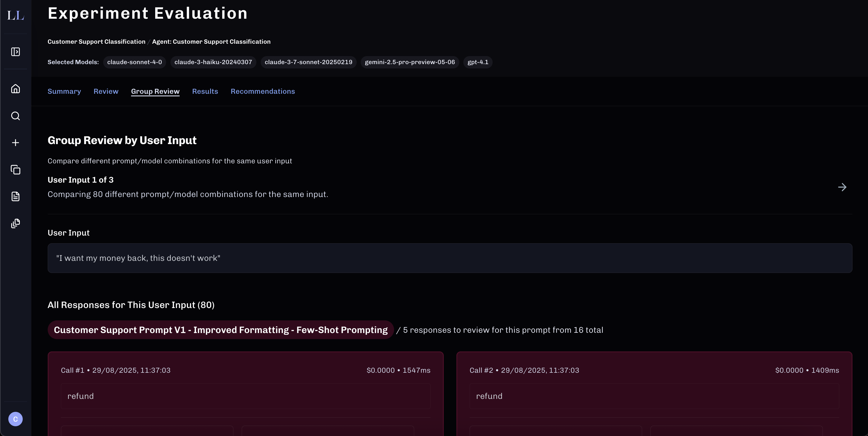Select the claude-sonnet-4-0 model chip

135,62
